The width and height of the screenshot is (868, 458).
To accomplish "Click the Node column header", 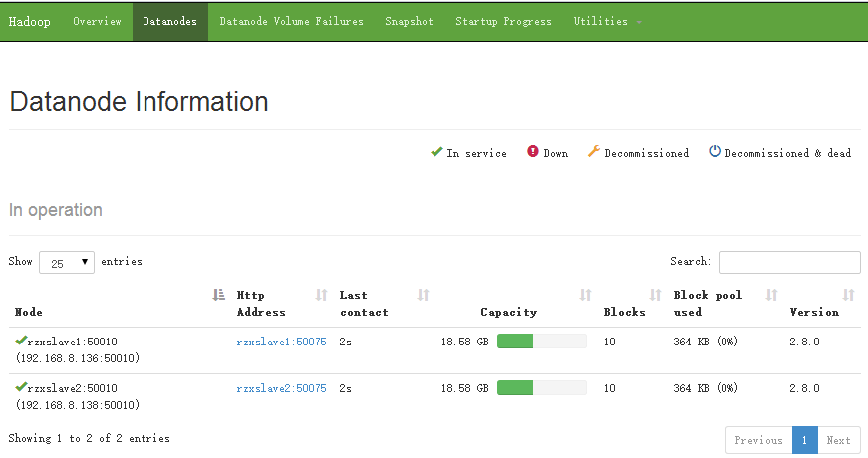I will (x=28, y=312).
